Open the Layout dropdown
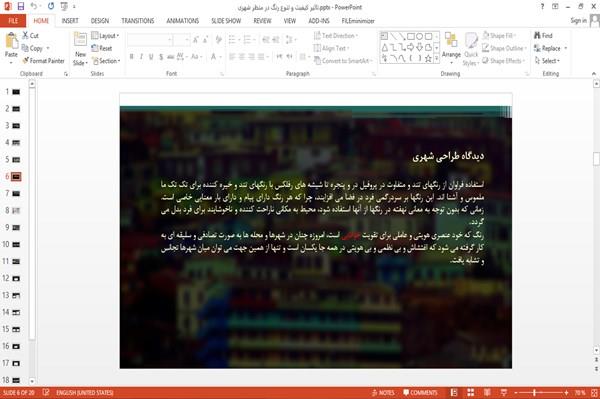Viewport: 600px width, 399px height. (105, 36)
